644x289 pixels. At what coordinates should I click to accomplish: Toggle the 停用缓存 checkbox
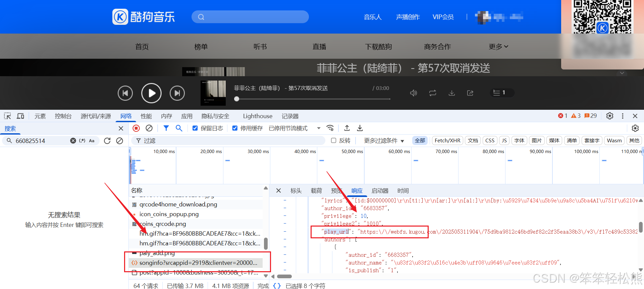click(x=235, y=128)
